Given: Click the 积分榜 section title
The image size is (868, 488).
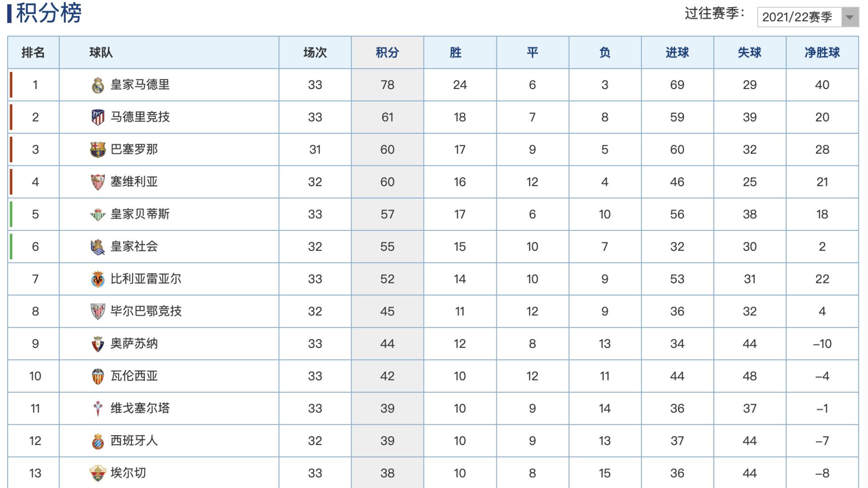Looking at the screenshot, I should tap(48, 13).
